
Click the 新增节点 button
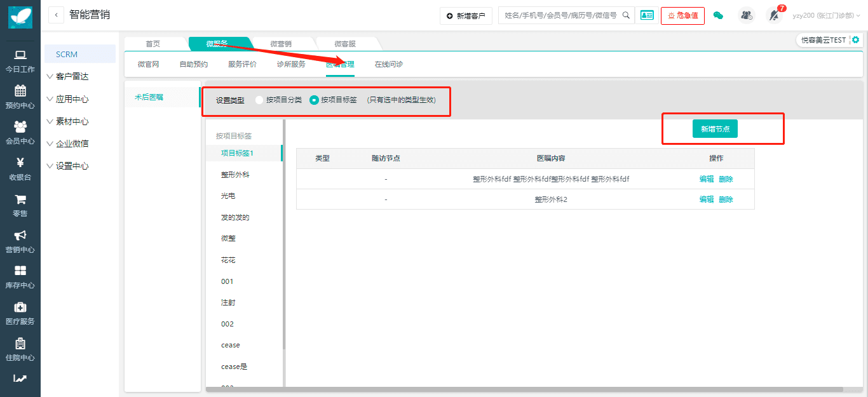715,129
